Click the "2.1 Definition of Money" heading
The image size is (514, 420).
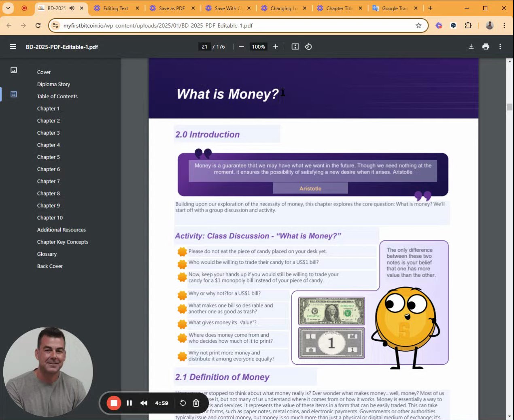point(222,377)
